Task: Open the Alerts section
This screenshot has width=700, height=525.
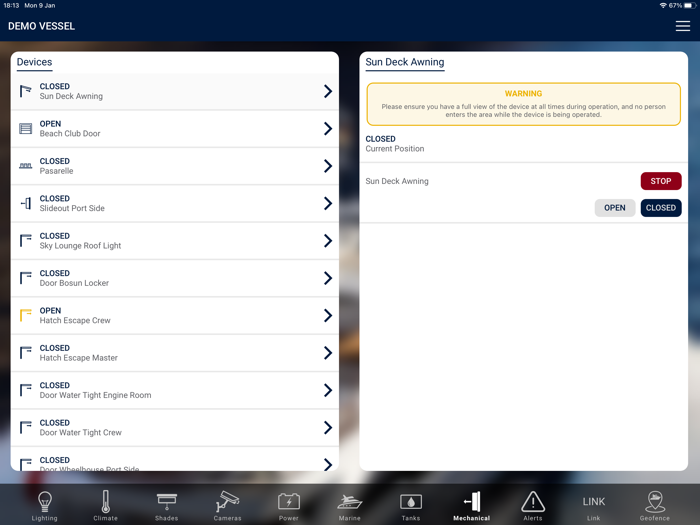Action: click(x=533, y=505)
